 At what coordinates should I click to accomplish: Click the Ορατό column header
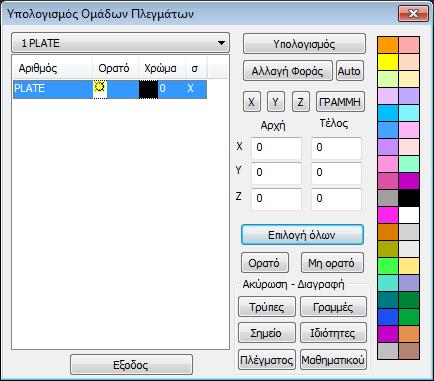click(x=115, y=68)
